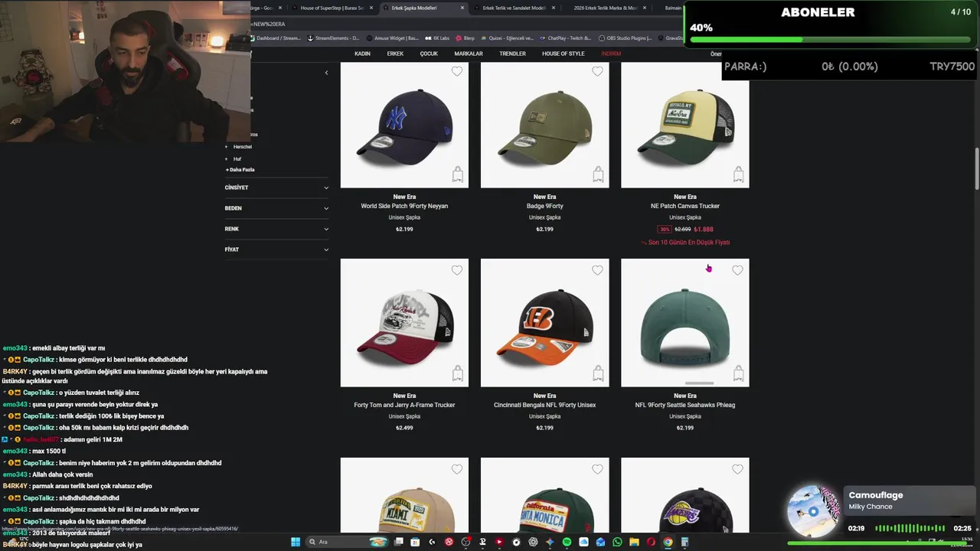This screenshot has height=551, width=980.
Task: Open Microsoft Store from the taskbar
Action: (415, 542)
